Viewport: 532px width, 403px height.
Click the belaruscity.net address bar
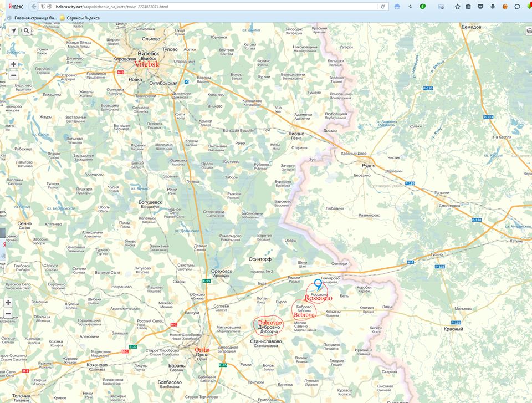211,7
